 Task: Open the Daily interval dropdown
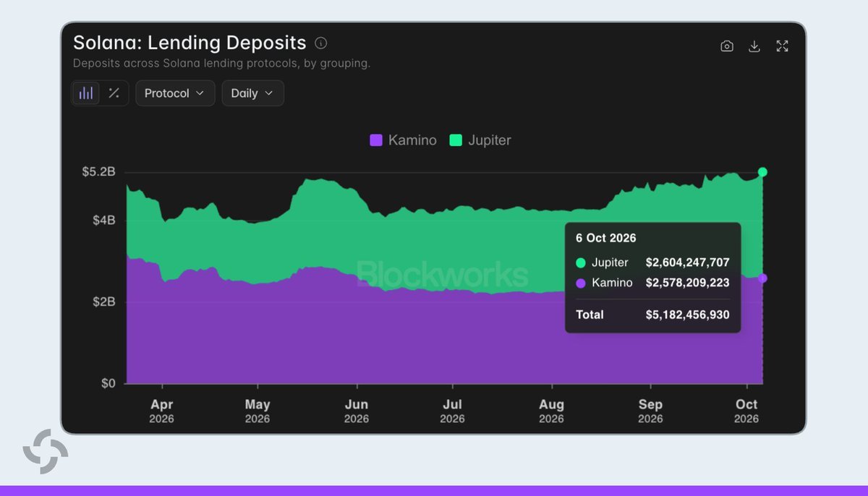click(252, 93)
